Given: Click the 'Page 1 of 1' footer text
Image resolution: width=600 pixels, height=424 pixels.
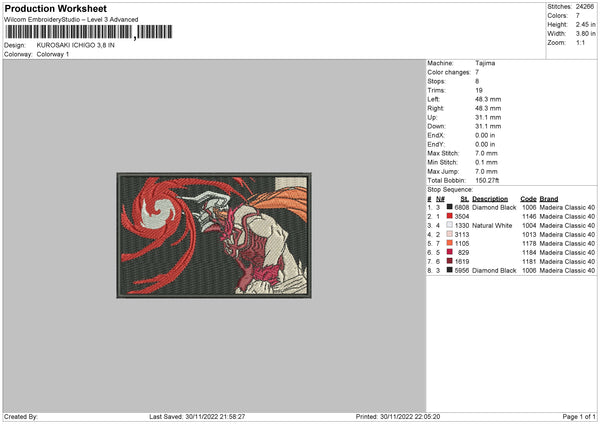Looking at the screenshot, I should tap(579, 416).
